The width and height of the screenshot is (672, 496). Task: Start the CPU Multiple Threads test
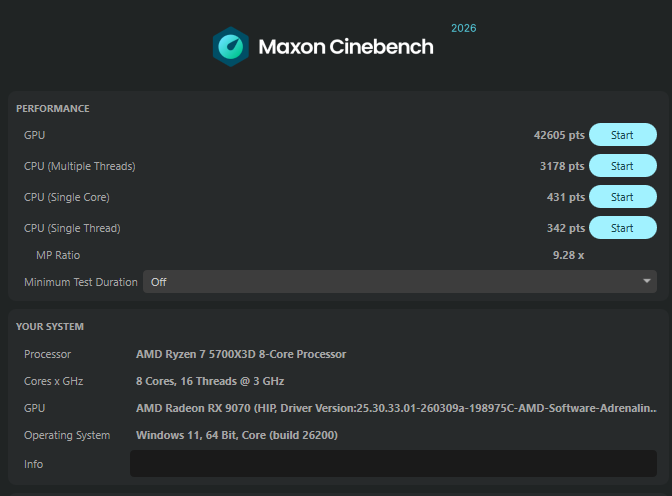coord(623,166)
